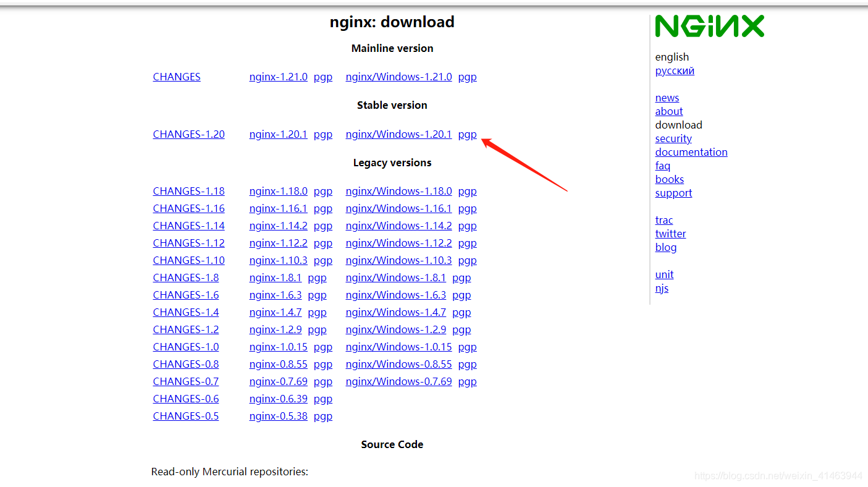Download nginx-1.21.0 source archive
Viewport: 868px width, 487px height.
(278, 77)
